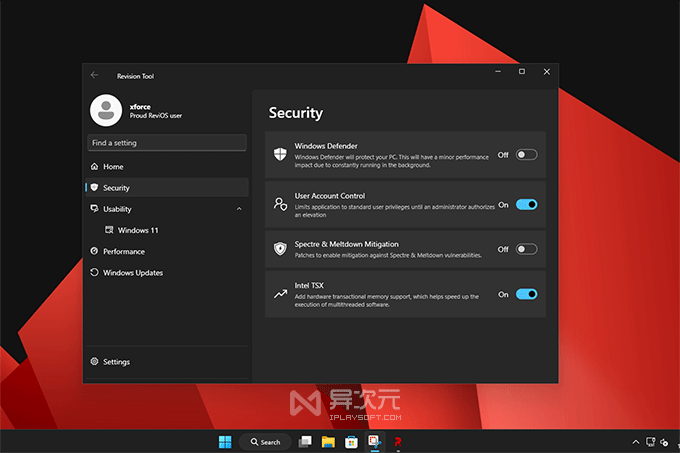Click the Spectre & Meltdown shield icon
The image size is (680, 453).
[281, 249]
